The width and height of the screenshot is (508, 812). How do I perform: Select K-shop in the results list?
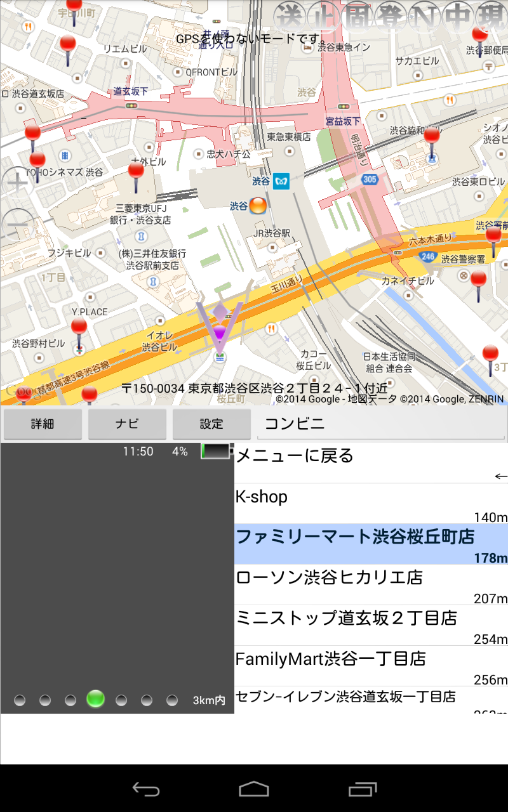pos(371,504)
